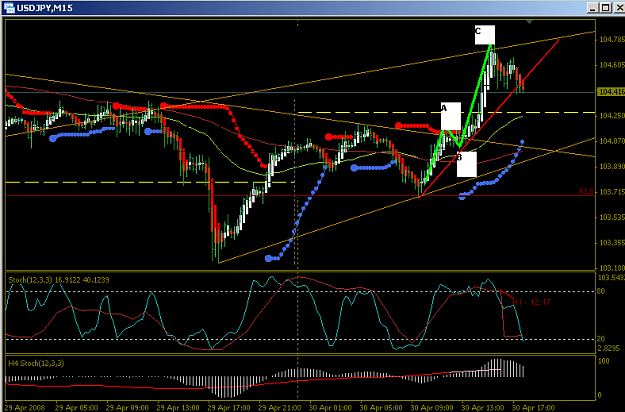This screenshot has width=625, height=412.
Task: Click the chart shift triangle marker
Action: [529, 22]
